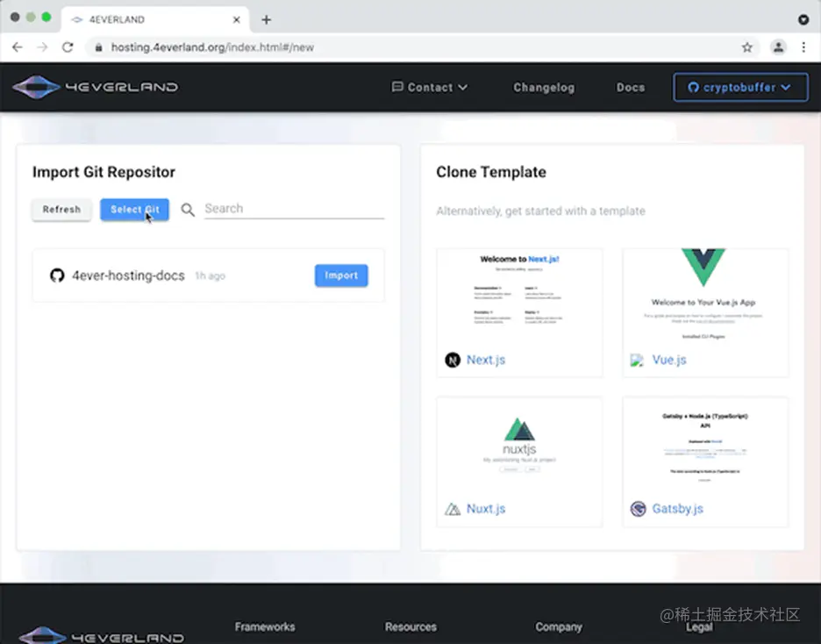Click the Next.js template preview thumbnail
Image resolution: width=821 pixels, height=644 pixels.
coord(519,294)
